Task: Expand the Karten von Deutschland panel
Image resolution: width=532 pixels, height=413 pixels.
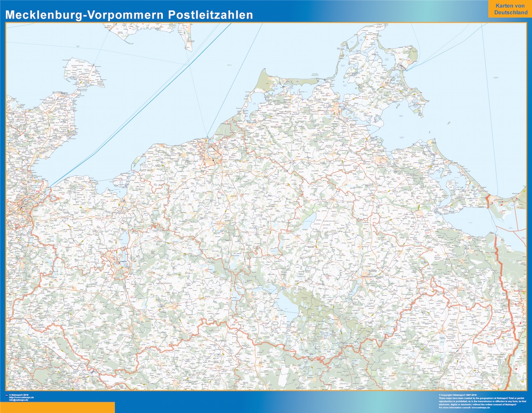Action: coord(509,10)
